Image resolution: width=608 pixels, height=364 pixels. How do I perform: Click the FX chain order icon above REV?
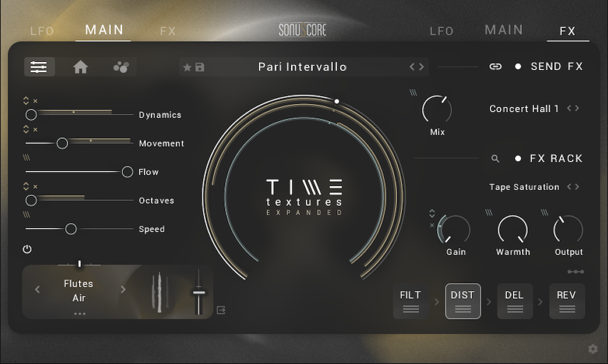tap(575, 272)
